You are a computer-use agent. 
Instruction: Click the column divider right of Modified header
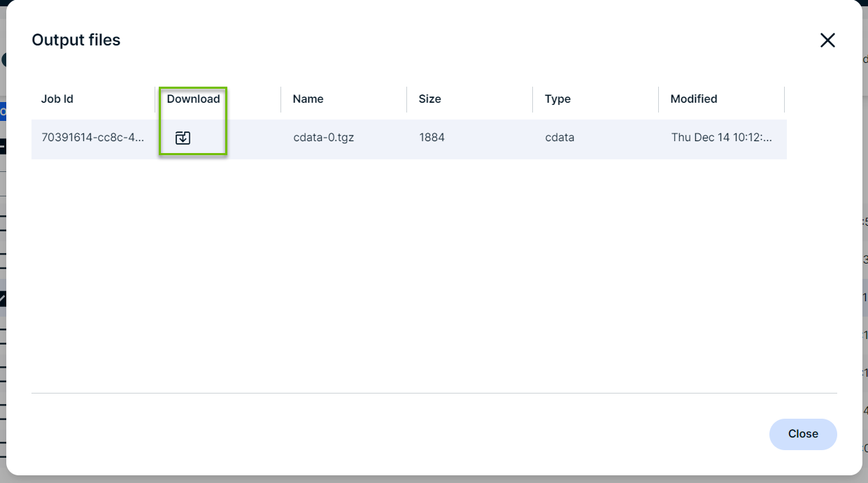pos(784,99)
